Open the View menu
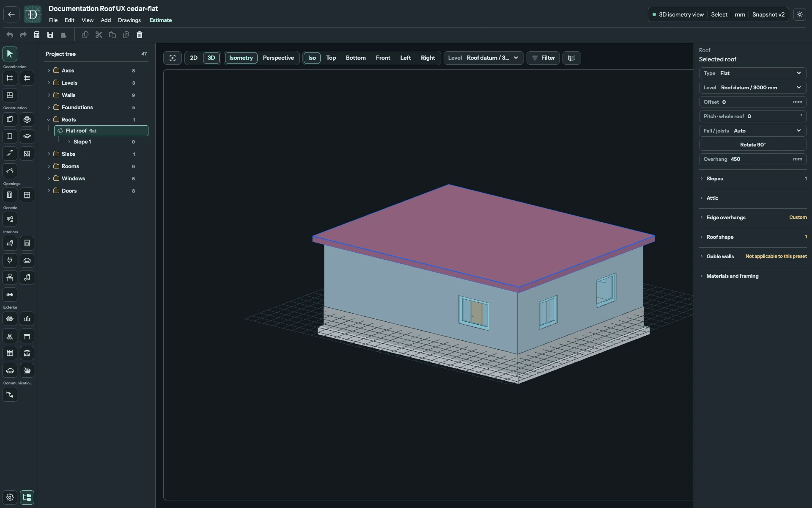The image size is (812, 508). [88, 20]
